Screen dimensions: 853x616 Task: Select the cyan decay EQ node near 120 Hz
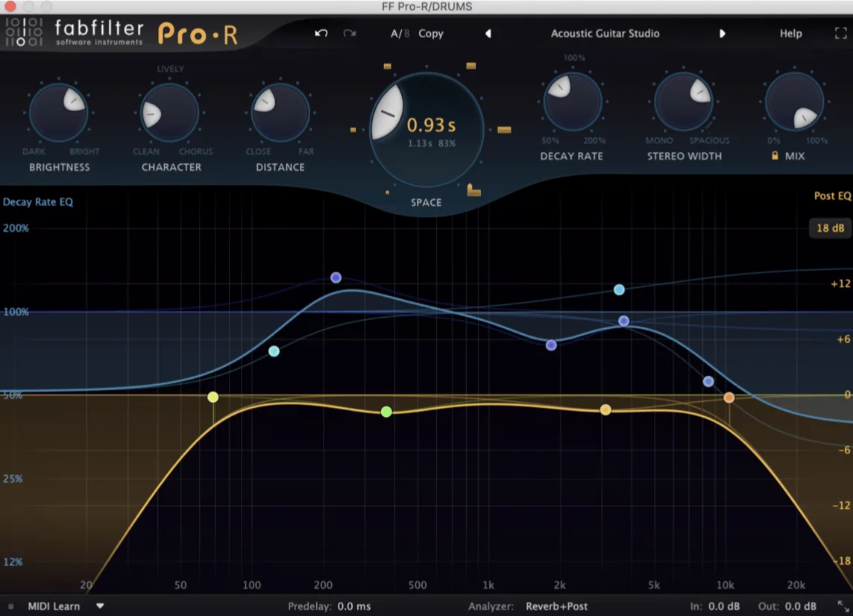coord(274,351)
